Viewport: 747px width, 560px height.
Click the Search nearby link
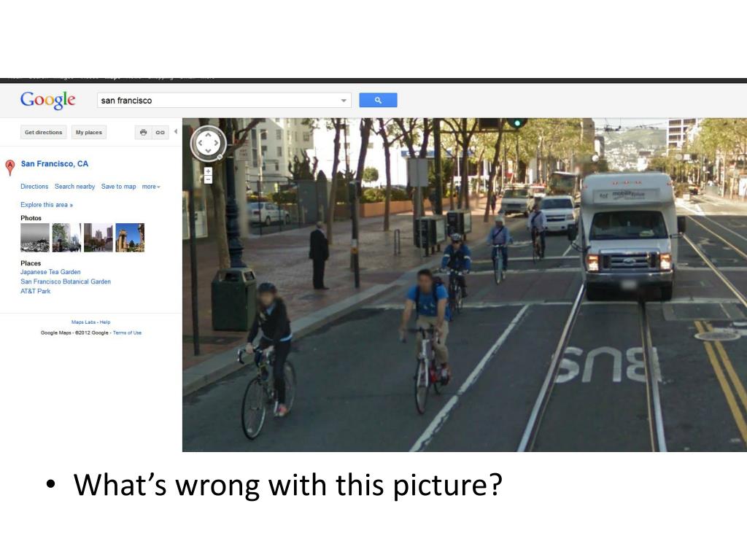click(x=75, y=187)
